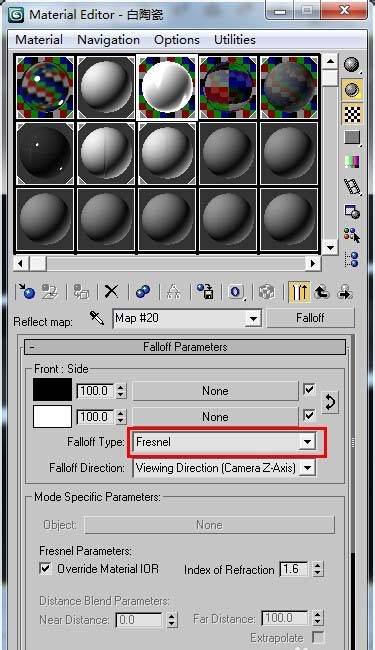Click Go to Parent icon
The width and height of the screenshot is (375, 650).
coord(322,292)
